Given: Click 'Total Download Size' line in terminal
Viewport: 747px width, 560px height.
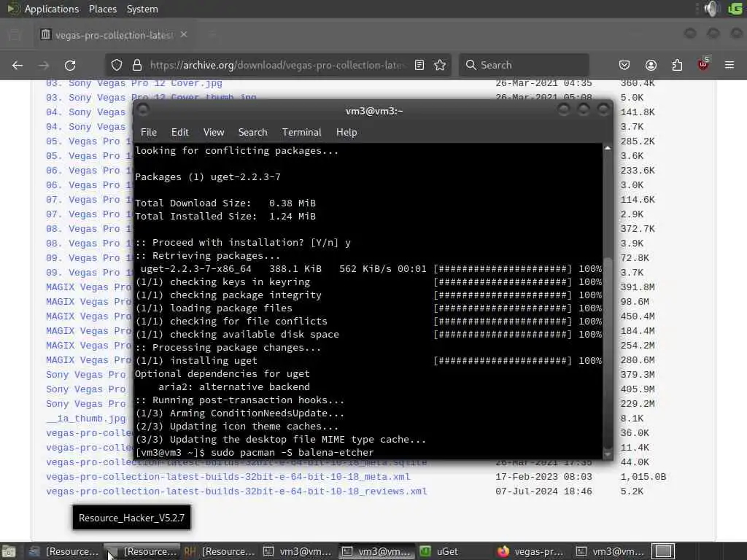Looking at the screenshot, I should (x=225, y=203).
